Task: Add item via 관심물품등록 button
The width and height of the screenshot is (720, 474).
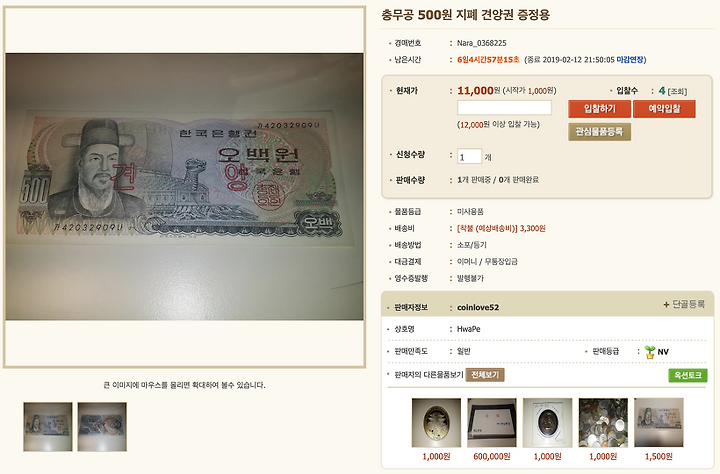Action: pyautogui.click(x=599, y=132)
